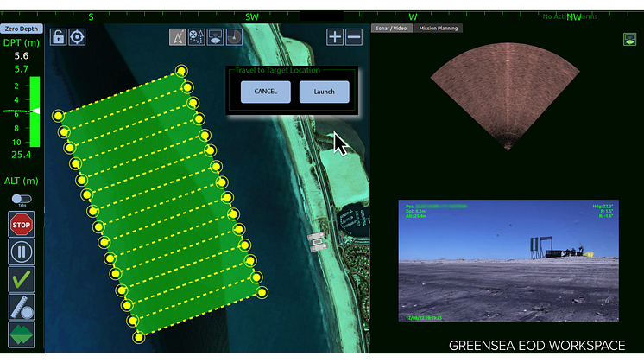This screenshot has height=363, width=644.
Task: Zoom out the map with minus icon
Action: (x=354, y=37)
